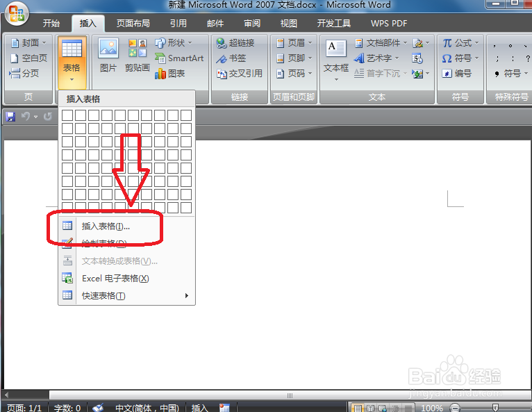Click the 100% zoom level
This screenshot has height=412, width=532.
point(432,408)
